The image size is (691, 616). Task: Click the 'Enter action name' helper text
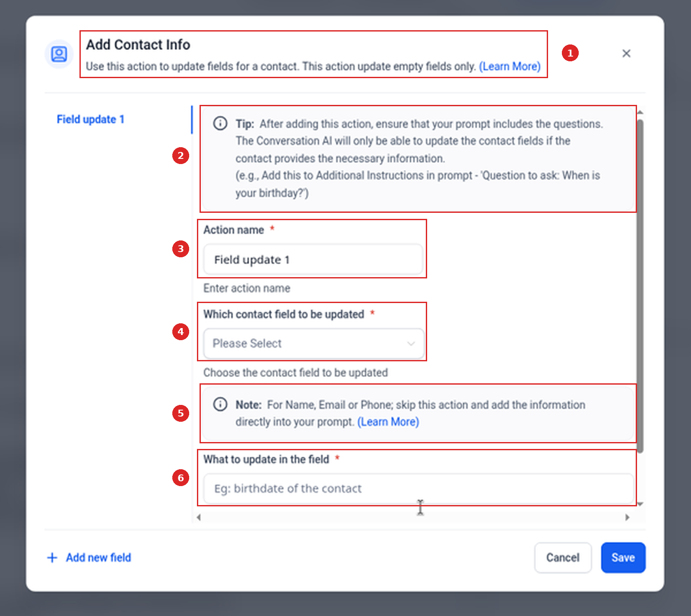[x=247, y=288]
